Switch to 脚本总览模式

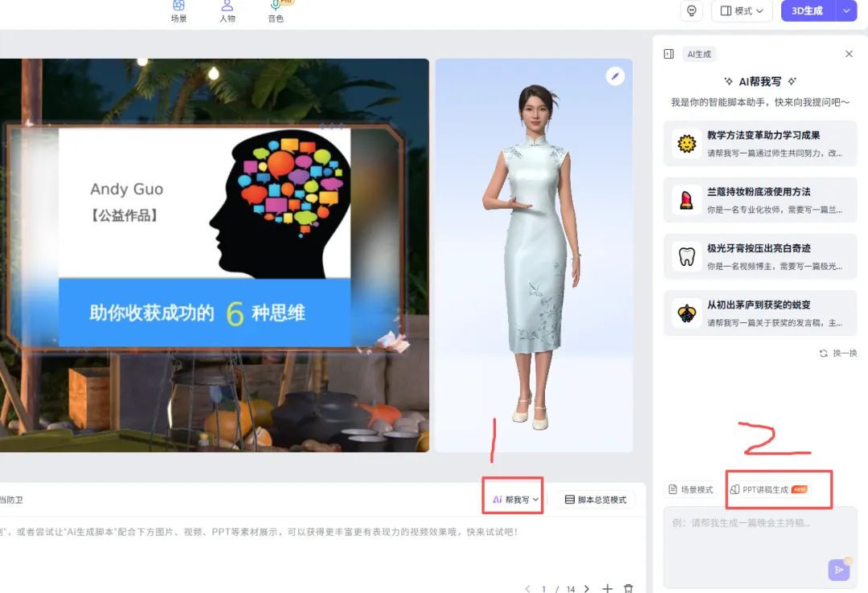(x=596, y=500)
